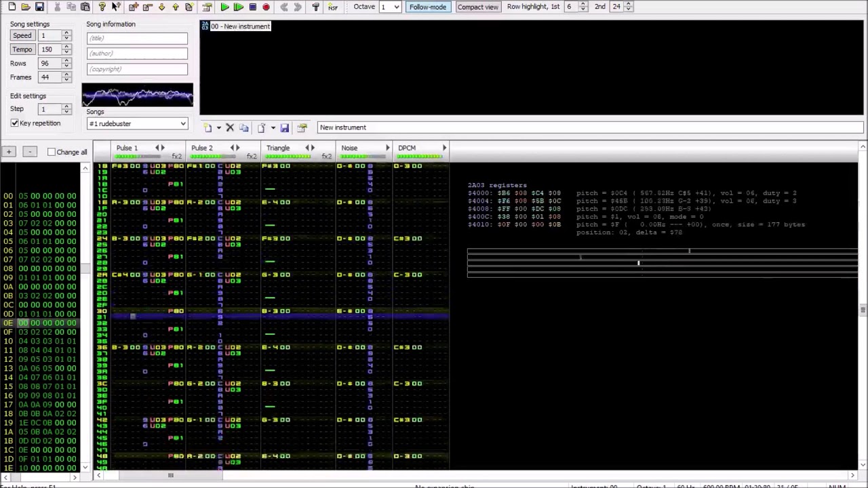Go to next frame arrow
The image size is (868, 488).
298,7
